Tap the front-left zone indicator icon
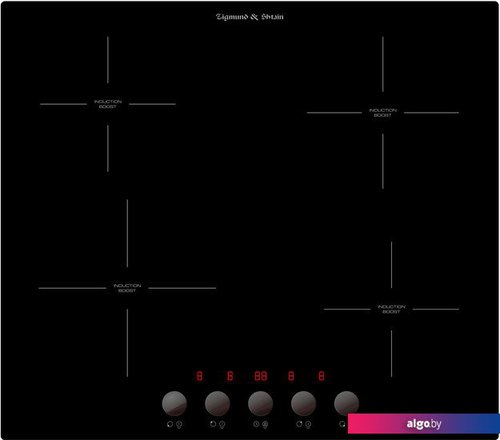 (x=170, y=424)
